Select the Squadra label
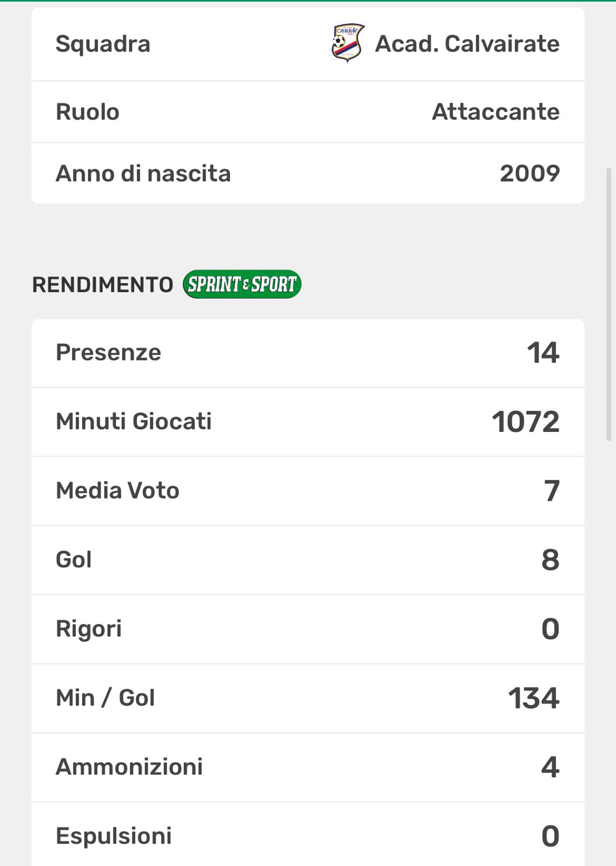This screenshot has height=866, width=616. pyautogui.click(x=103, y=44)
